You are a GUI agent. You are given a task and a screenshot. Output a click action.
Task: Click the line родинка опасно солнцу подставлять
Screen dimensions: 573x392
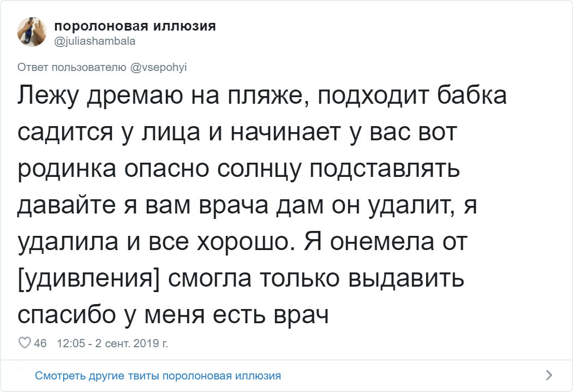(x=239, y=169)
